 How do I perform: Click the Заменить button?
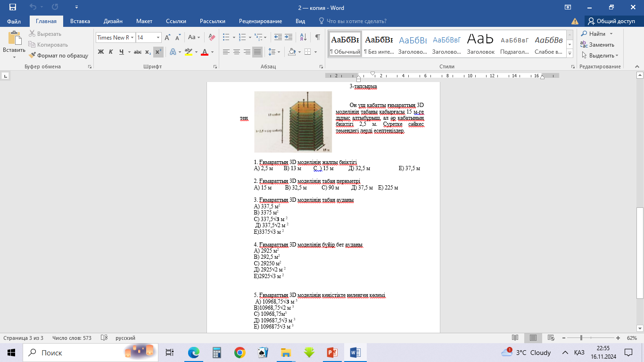597,45
